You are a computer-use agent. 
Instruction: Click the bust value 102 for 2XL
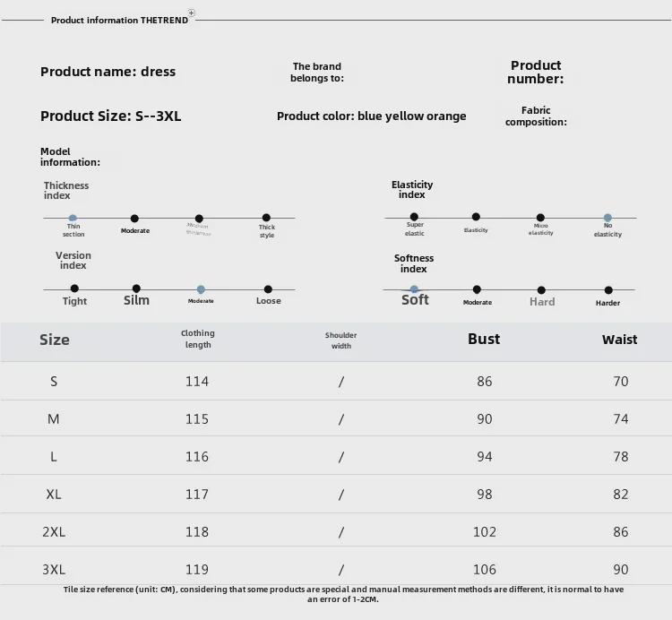pyautogui.click(x=484, y=532)
